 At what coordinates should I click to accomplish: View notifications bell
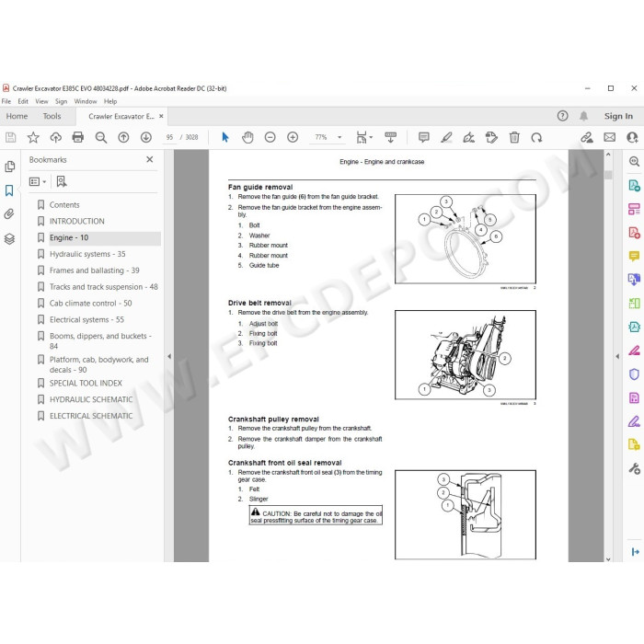coord(583,116)
